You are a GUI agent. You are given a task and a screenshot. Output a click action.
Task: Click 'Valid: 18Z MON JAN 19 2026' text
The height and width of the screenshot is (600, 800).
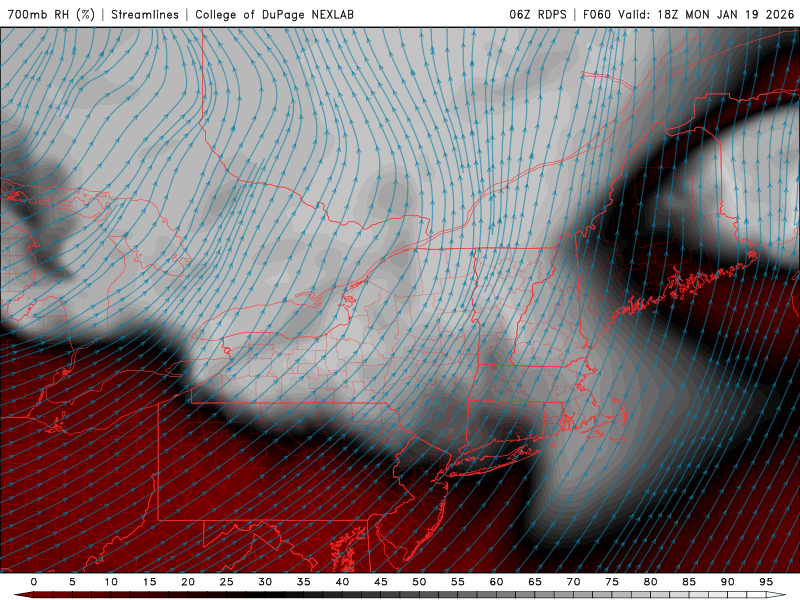pyautogui.click(x=707, y=14)
